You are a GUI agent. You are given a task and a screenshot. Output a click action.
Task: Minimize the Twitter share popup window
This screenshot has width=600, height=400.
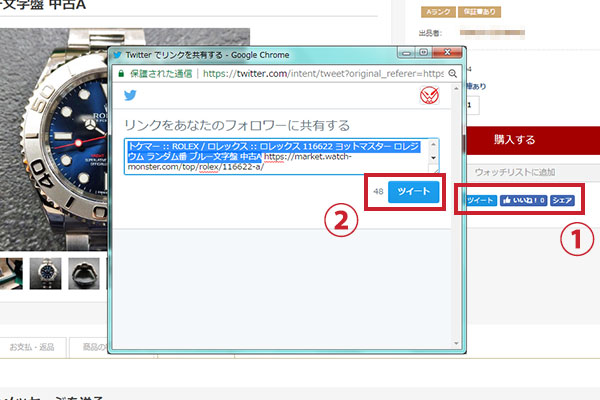[406, 52]
